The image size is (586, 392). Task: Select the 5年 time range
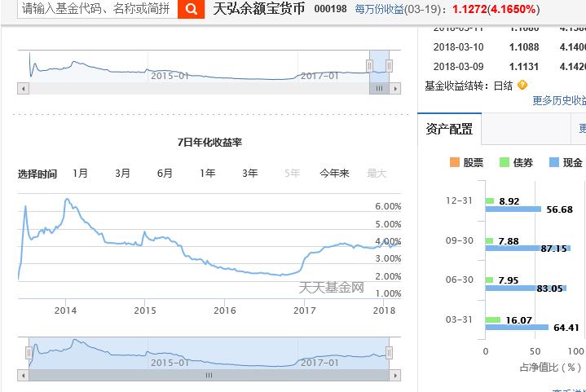click(x=293, y=173)
